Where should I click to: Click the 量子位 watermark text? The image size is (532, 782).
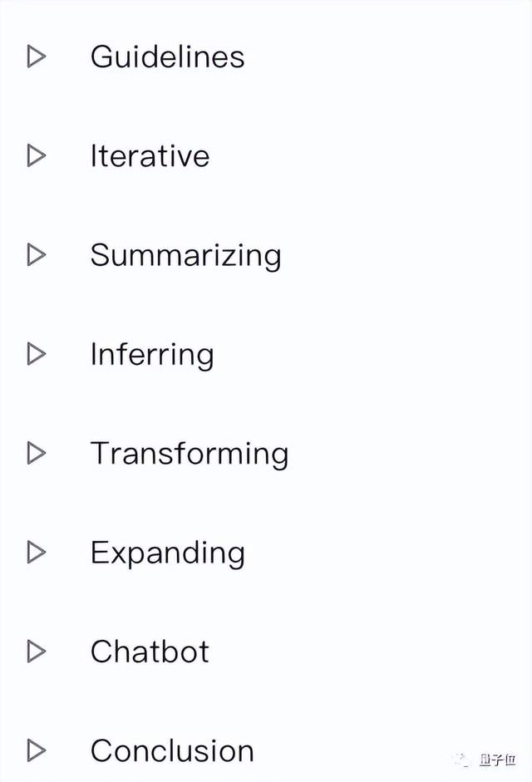click(x=497, y=761)
